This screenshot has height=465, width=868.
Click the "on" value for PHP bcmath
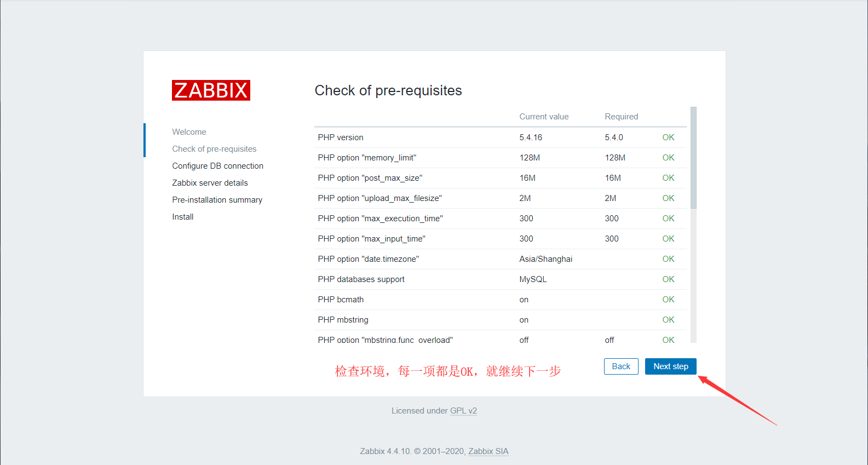click(524, 300)
